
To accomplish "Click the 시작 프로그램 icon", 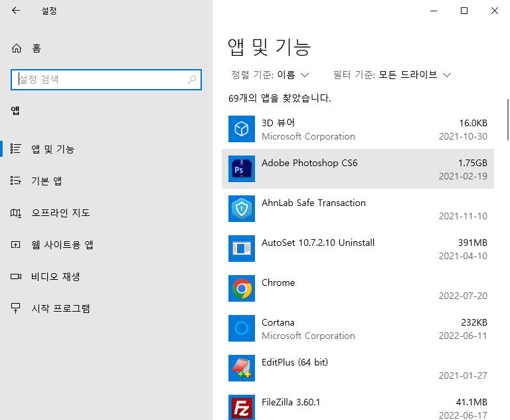I will [16, 308].
